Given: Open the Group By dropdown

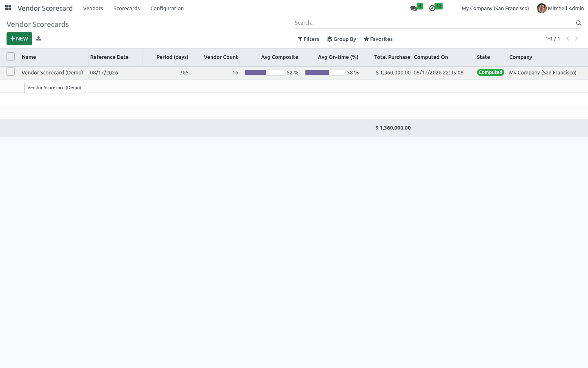Looking at the screenshot, I should [341, 39].
